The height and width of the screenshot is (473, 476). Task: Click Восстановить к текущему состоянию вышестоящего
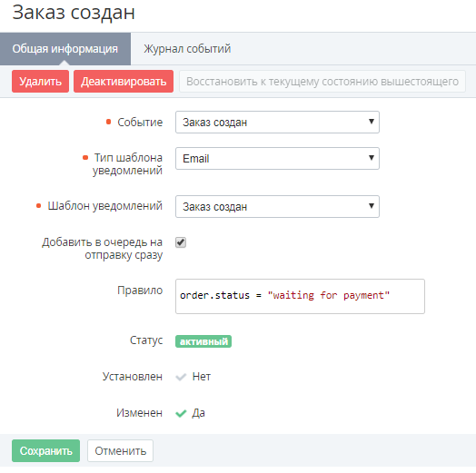tap(322, 82)
